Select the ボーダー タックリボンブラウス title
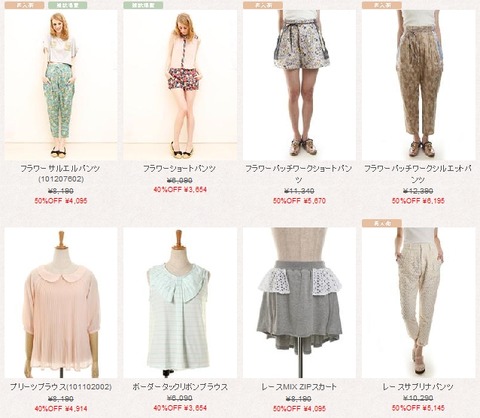This screenshot has width=480, height=418. (180, 387)
